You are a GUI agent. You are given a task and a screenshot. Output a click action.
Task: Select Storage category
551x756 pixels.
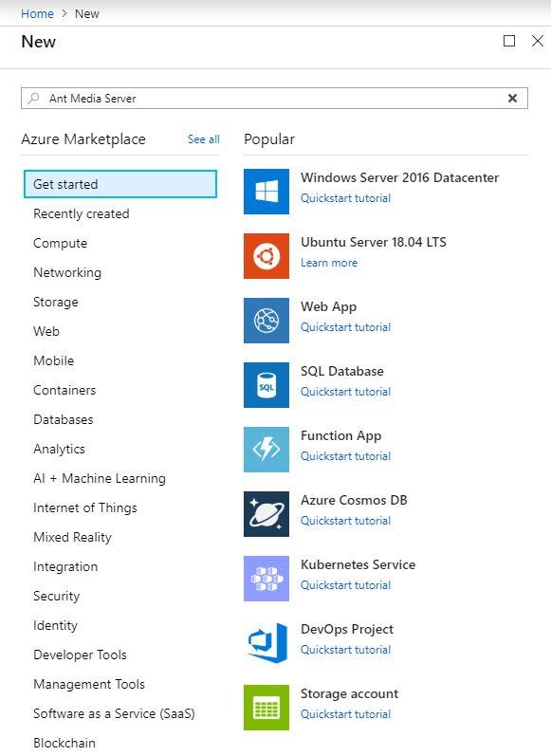pos(55,302)
